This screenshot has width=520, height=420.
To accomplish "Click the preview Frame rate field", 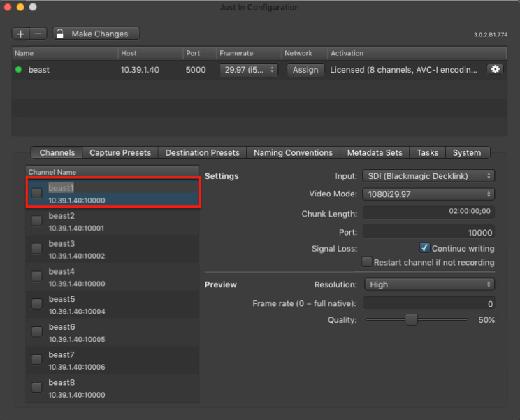I will point(429,303).
